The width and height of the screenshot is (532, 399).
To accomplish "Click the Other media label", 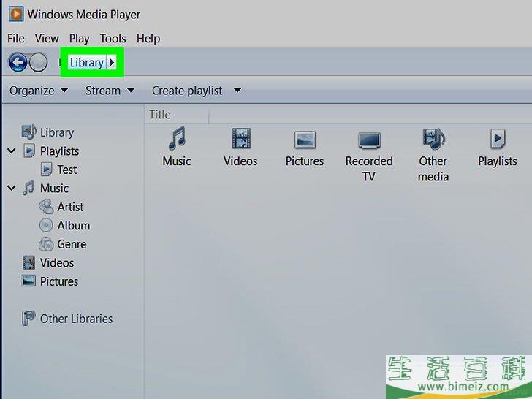I will pyautogui.click(x=433, y=169).
